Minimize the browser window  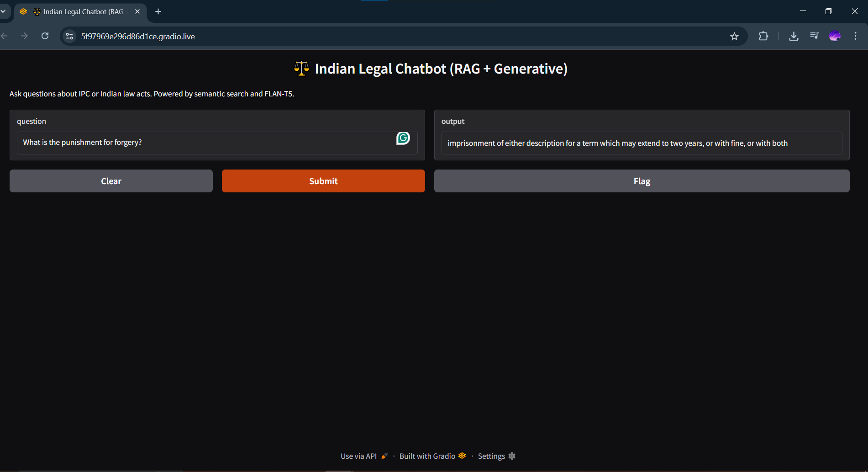(803, 11)
